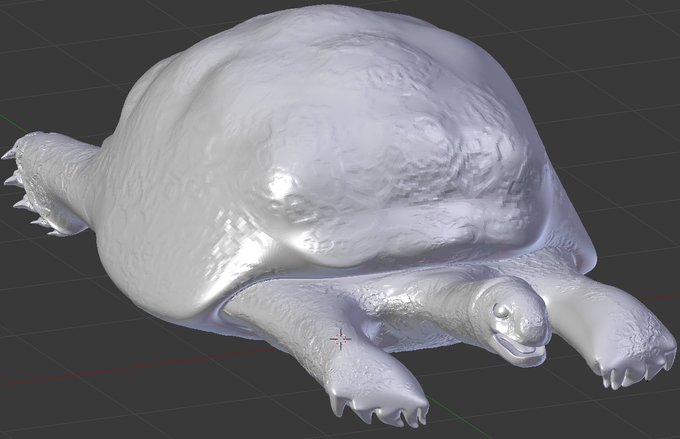The width and height of the screenshot is (680, 439).
Task: Click the 3D cursor crosshair marker
Action: (340, 339)
